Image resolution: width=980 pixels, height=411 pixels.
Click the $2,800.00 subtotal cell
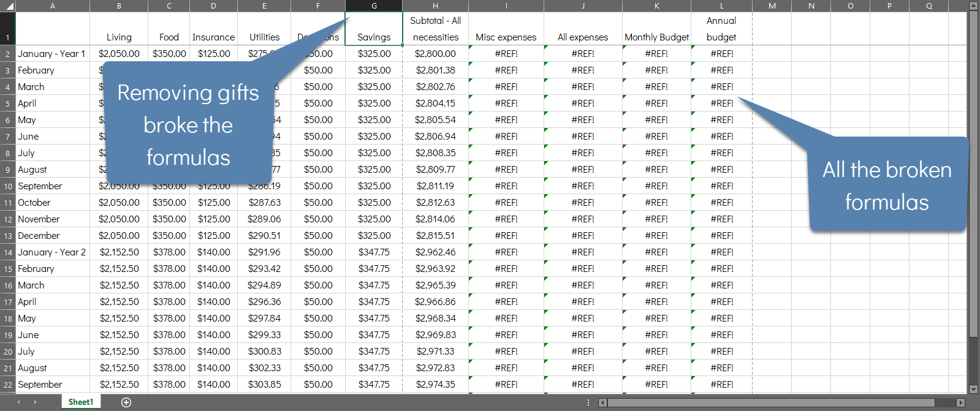(435, 54)
